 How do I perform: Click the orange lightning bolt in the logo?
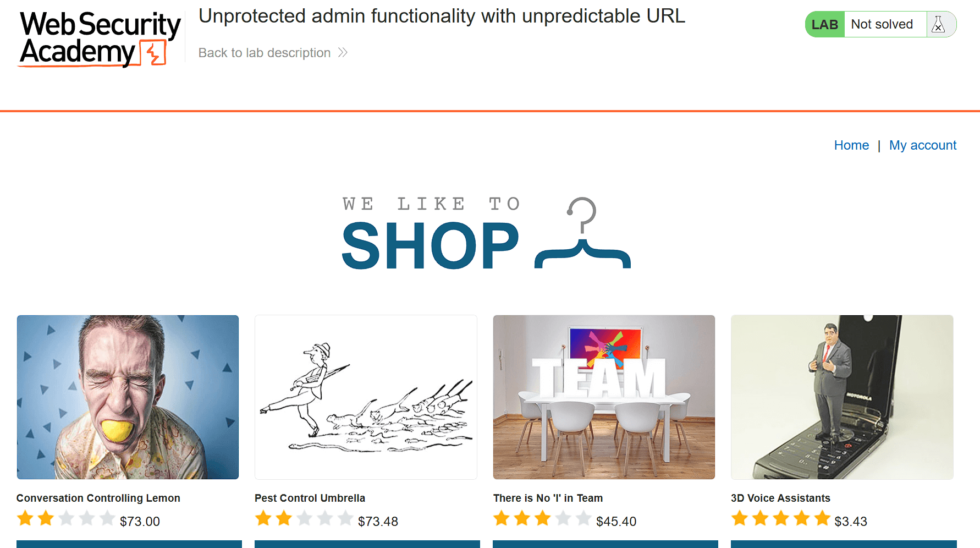click(x=152, y=52)
